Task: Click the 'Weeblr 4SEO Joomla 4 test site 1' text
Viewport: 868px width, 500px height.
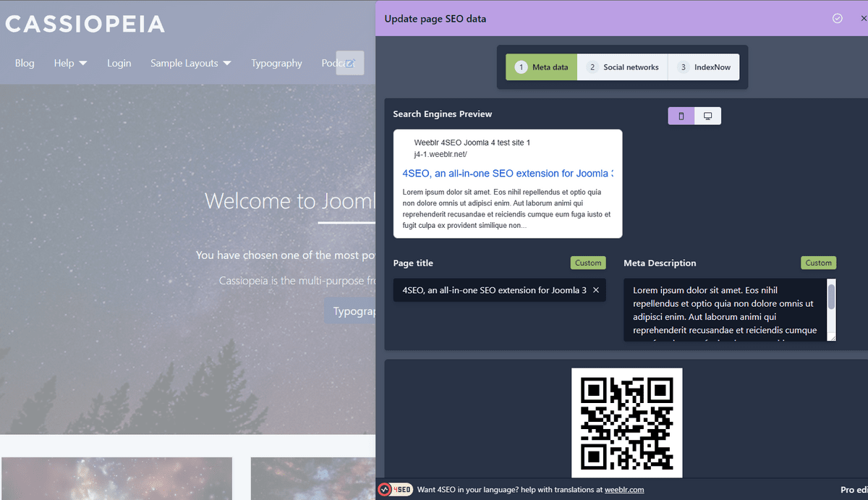Action: click(472, 143)
